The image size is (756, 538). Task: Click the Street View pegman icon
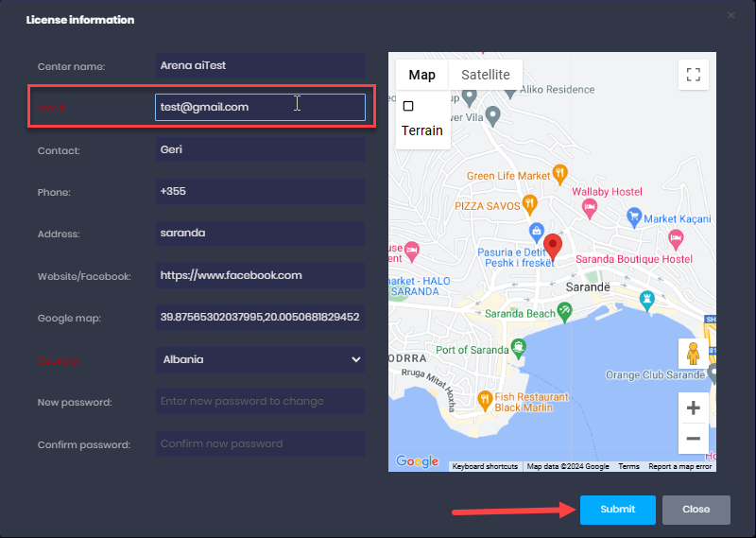click(693, 354)
